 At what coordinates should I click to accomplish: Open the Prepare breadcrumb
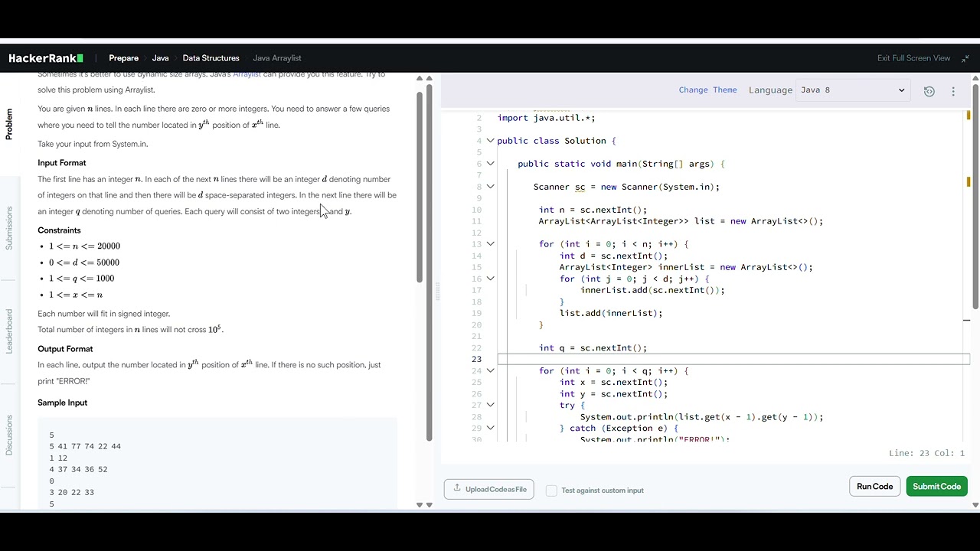tap(123, 58)
